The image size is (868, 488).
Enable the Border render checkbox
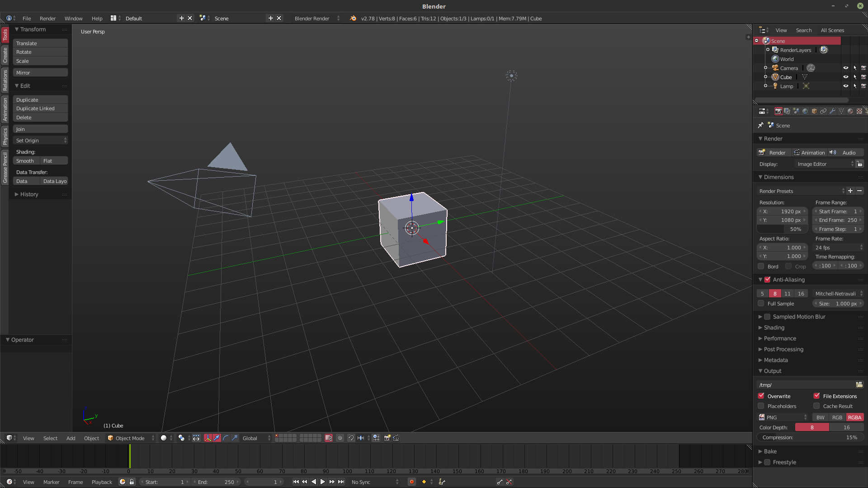click(x=761, y=266)
